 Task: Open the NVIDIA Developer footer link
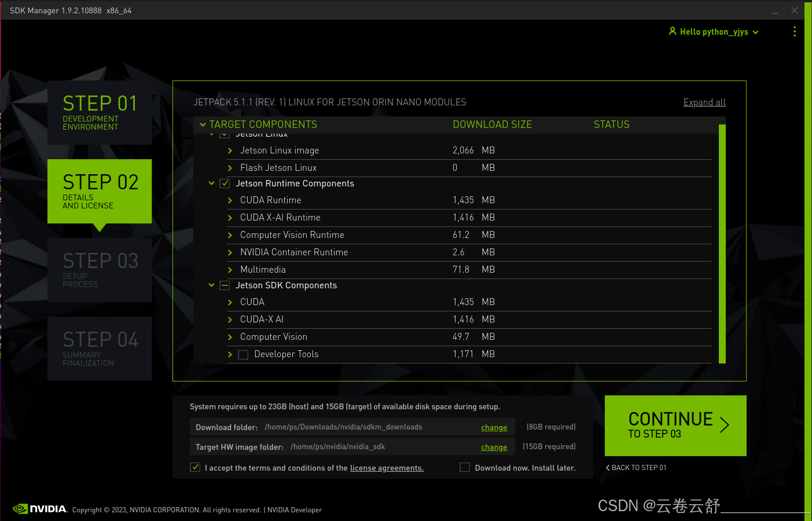294,510
